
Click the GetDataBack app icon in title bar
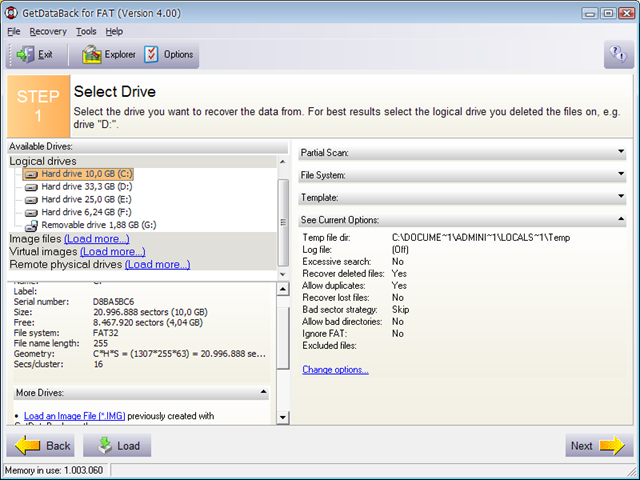pos(11,13)
